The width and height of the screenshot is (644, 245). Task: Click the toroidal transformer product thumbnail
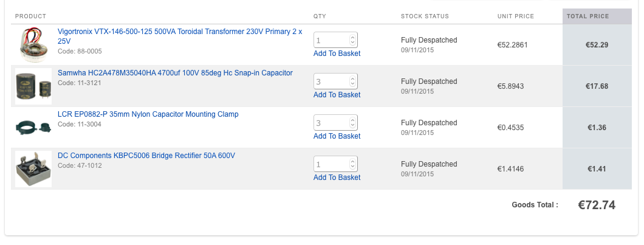pos(33,45)
